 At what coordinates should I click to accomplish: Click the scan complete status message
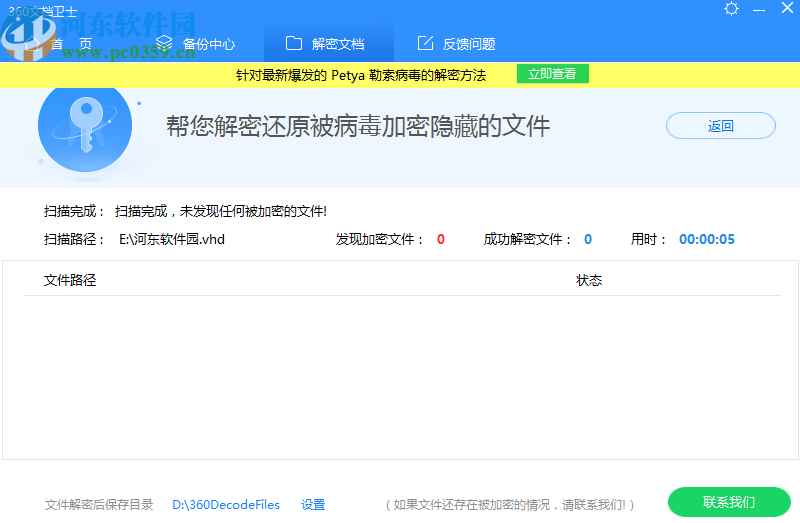221,211
